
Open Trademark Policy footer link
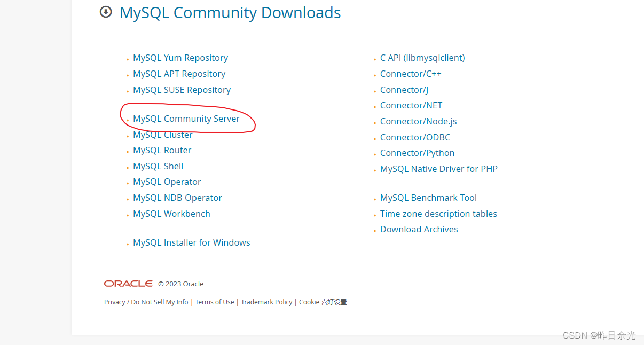click(x=266, y=302)
